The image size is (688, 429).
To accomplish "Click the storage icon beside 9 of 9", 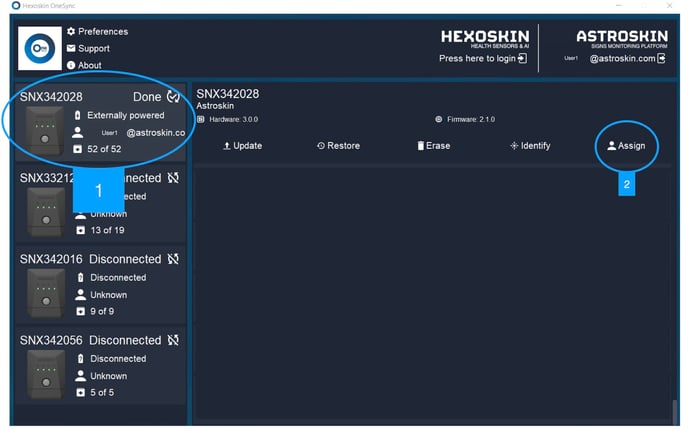I will (81, 311).
